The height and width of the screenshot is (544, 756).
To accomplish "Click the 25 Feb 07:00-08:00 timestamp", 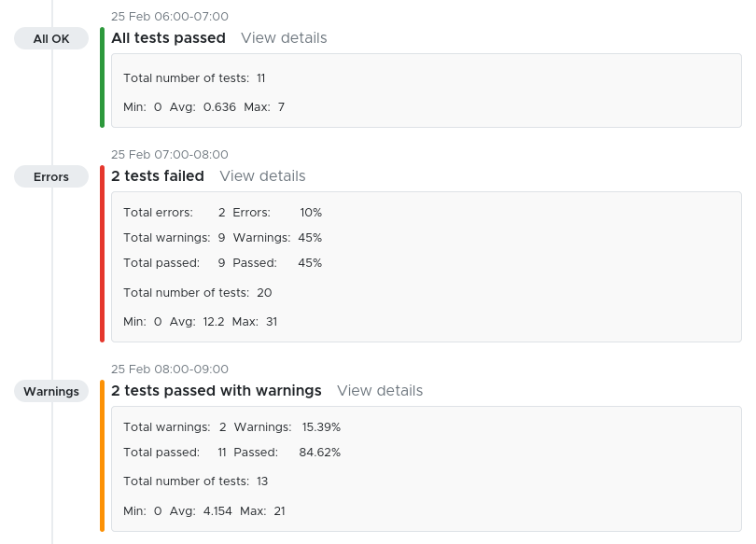I will (x=170, y=155).
